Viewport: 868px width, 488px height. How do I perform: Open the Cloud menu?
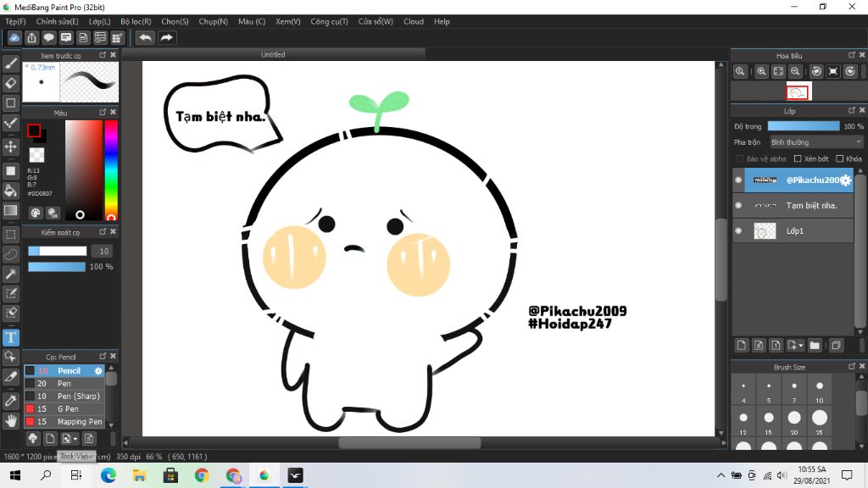click(x=414, y=21)
